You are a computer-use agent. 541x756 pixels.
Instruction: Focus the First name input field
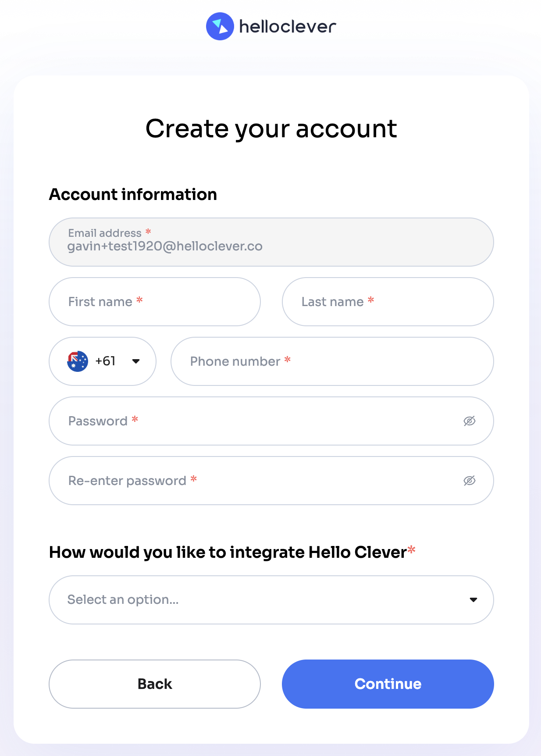pyautogui.click(x=155, y=302)
